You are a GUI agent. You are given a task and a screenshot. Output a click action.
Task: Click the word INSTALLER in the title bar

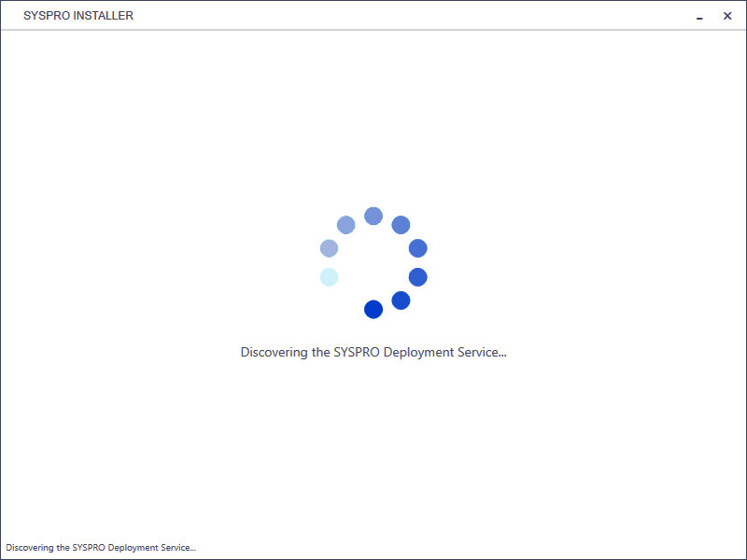pyautogui.click(x=106, y=16)
